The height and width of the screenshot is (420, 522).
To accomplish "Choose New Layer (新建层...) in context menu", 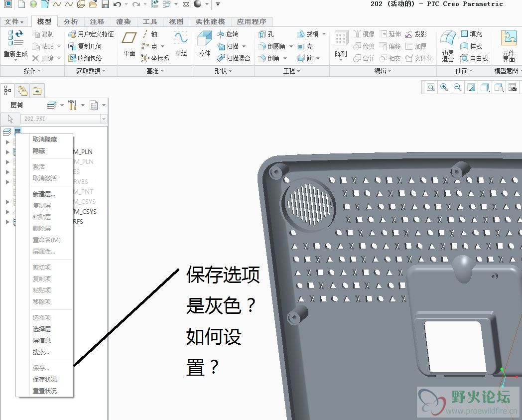I will coord(44,194).
